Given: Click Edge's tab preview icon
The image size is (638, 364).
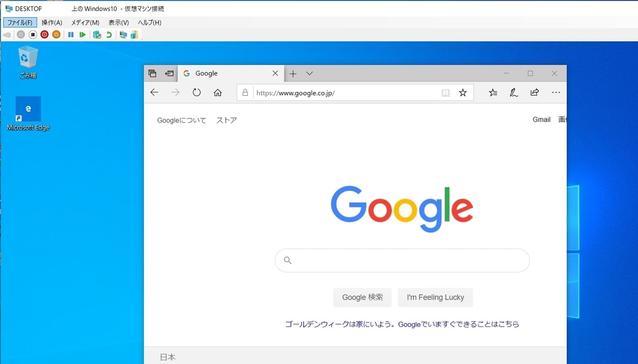Looking at the screenshot, I should [153, 73].
